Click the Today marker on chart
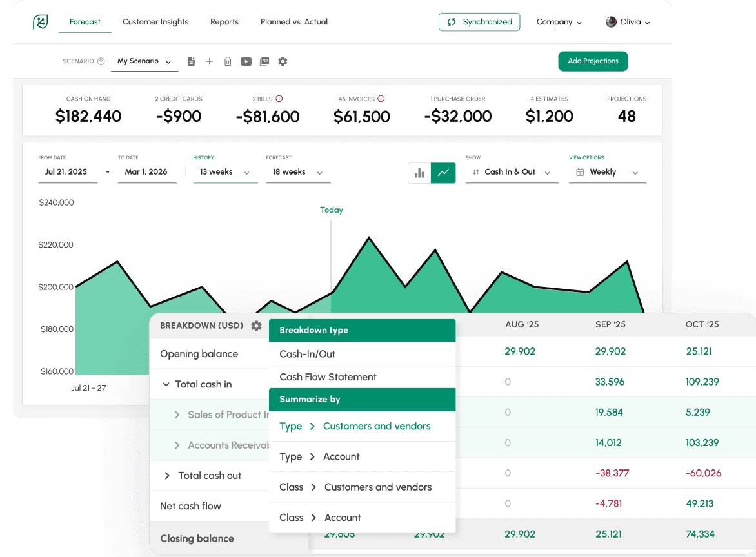 (331, 210)
